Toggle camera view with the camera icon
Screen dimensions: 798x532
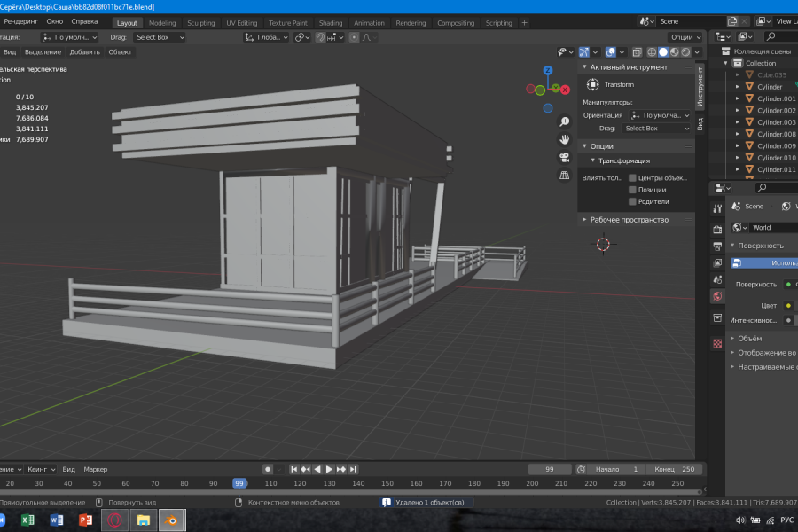click(x=564, y=157)
